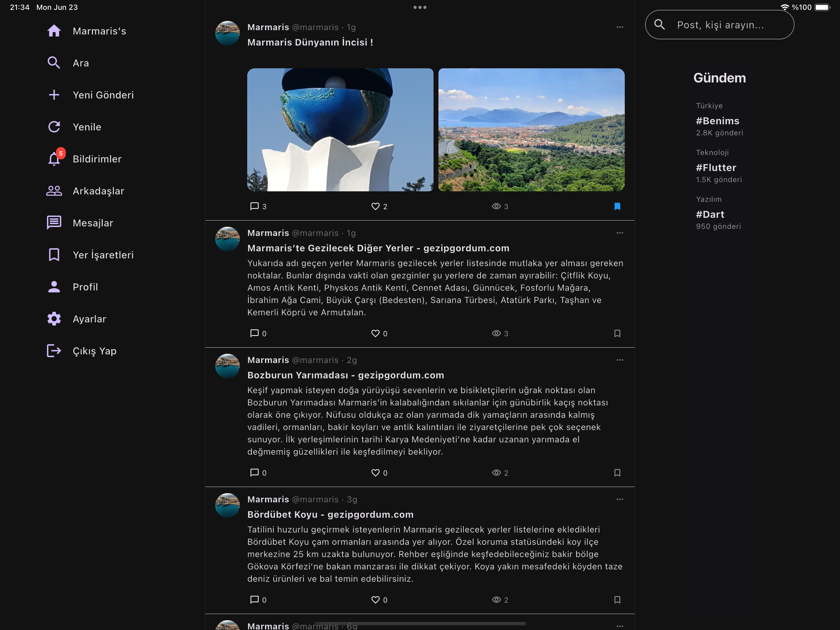Expand options menu for Bördübet Koyu post
840x630 pixels.
coord(619,499)
